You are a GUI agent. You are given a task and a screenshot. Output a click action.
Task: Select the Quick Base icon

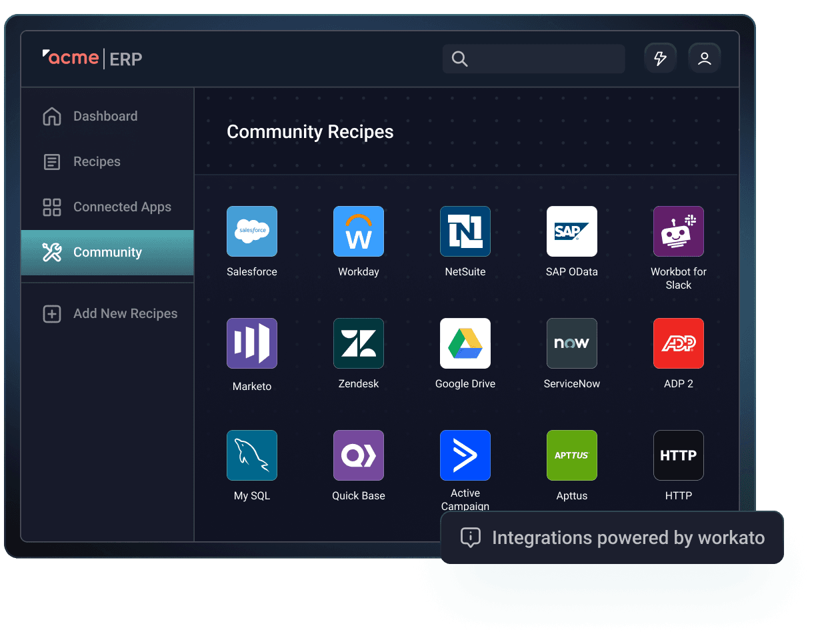click(x=359, y=455)
